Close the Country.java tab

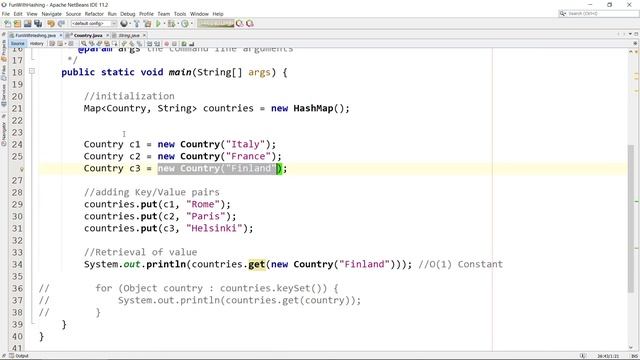pyautogui.click(x=108, y=36)
